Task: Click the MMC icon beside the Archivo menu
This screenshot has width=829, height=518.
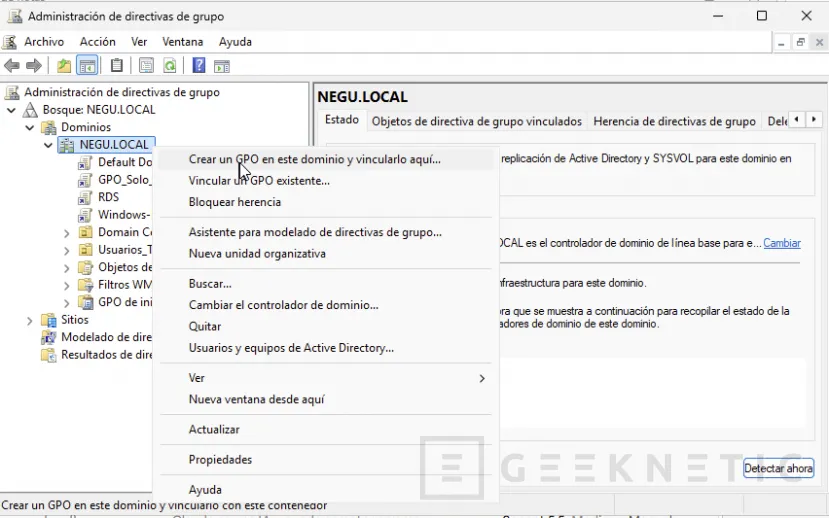Action: point(10,42)
